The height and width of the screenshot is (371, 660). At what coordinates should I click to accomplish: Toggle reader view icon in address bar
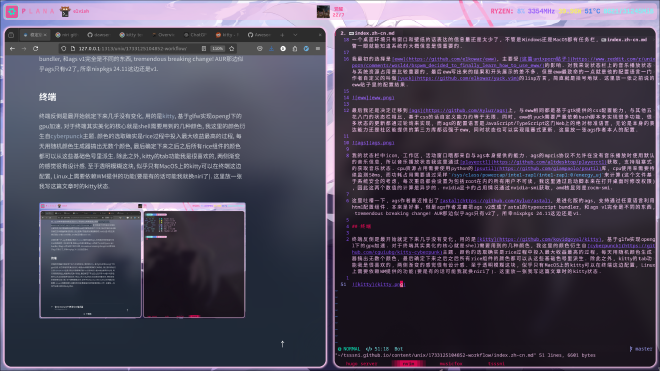pos(204,49)
